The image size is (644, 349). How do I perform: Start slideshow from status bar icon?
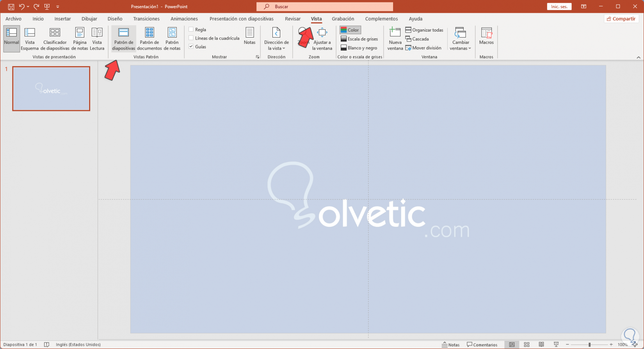click(556, 345)
